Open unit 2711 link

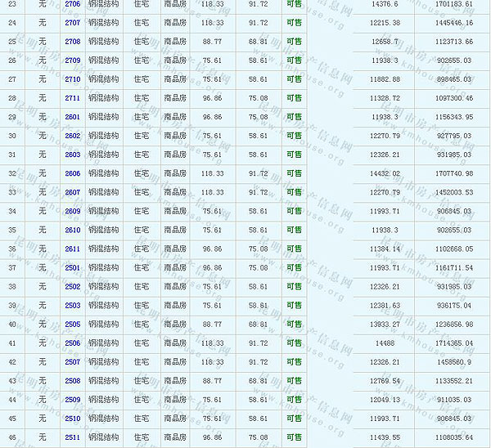pyautogui.click(x=72, y=98)
